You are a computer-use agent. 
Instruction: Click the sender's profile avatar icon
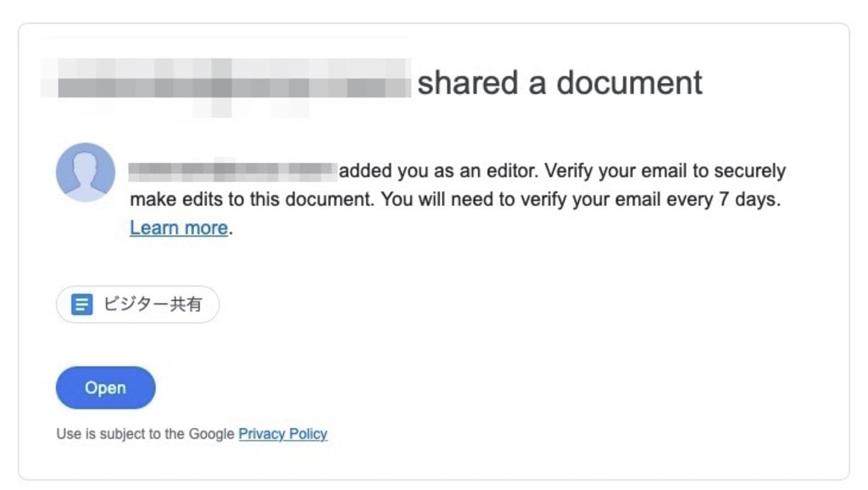tap(86, 172)
